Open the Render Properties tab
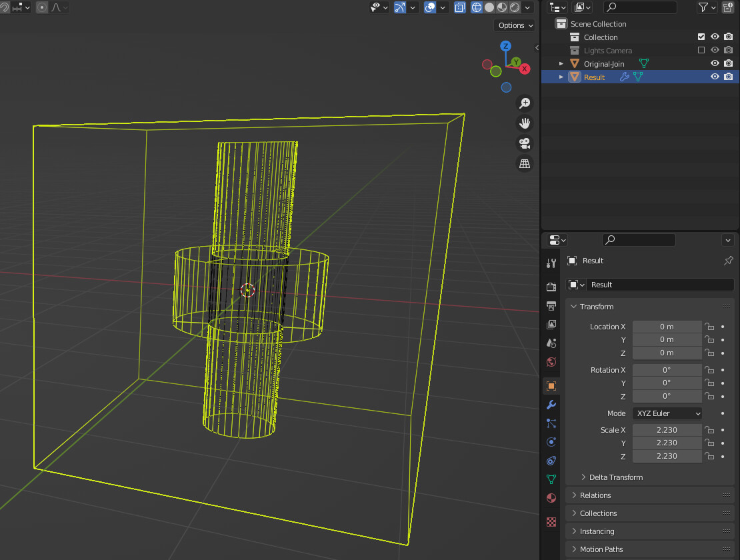Viewport: 740px width, 560px height. (x=551, y=287)
